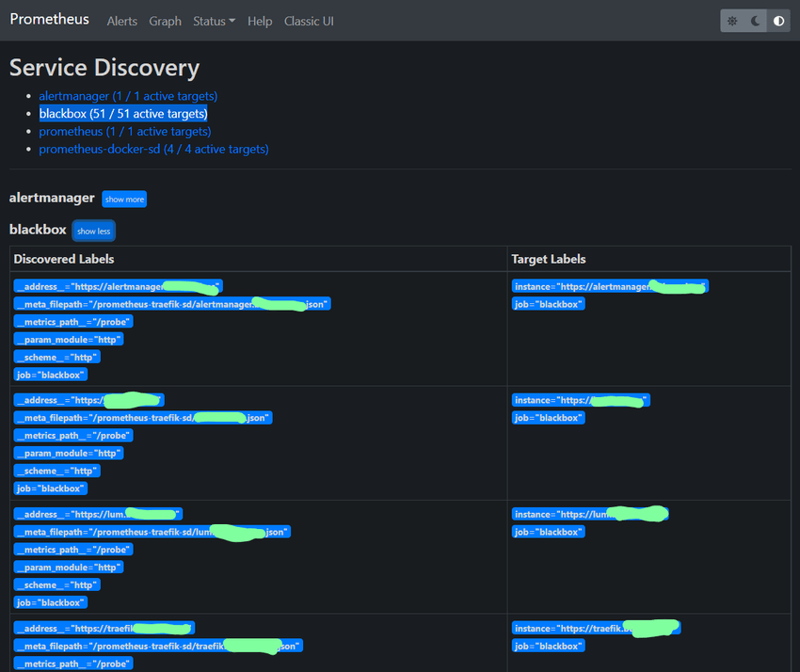Click the __meta_filepath label for alertmanager json
This screenshot has width=800, height=672.
[172, 304]
